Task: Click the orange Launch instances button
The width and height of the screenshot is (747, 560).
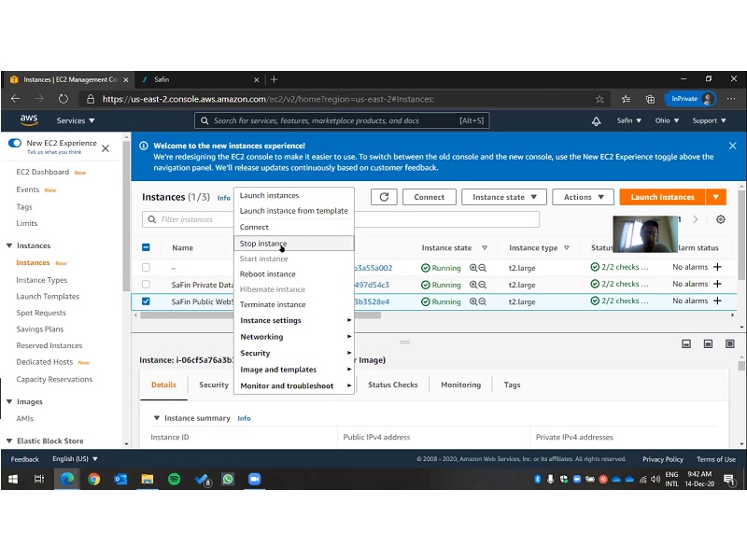Action: [662, 197]
